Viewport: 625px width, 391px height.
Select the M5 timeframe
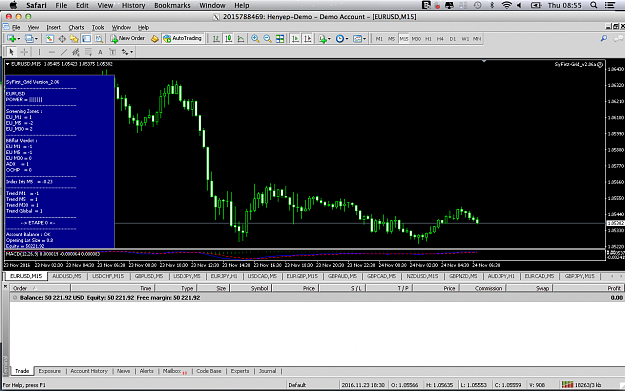point(391,39)
